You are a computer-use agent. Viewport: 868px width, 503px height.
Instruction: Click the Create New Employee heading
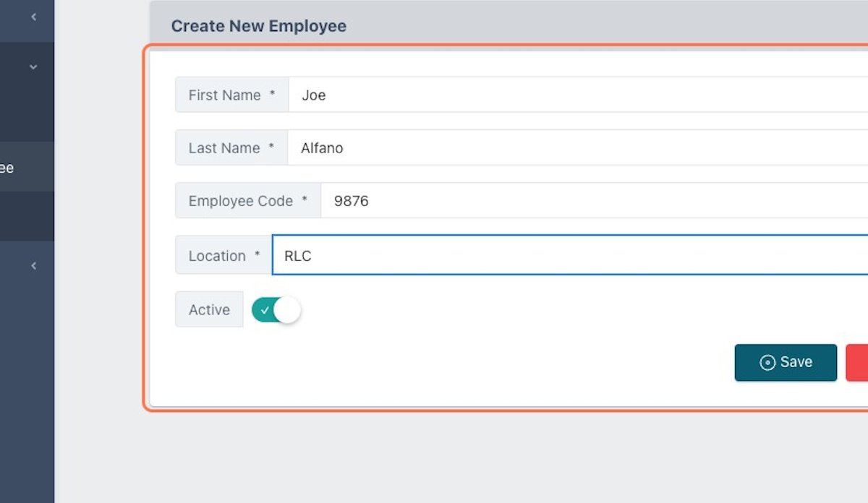click(x=258, y=26)
